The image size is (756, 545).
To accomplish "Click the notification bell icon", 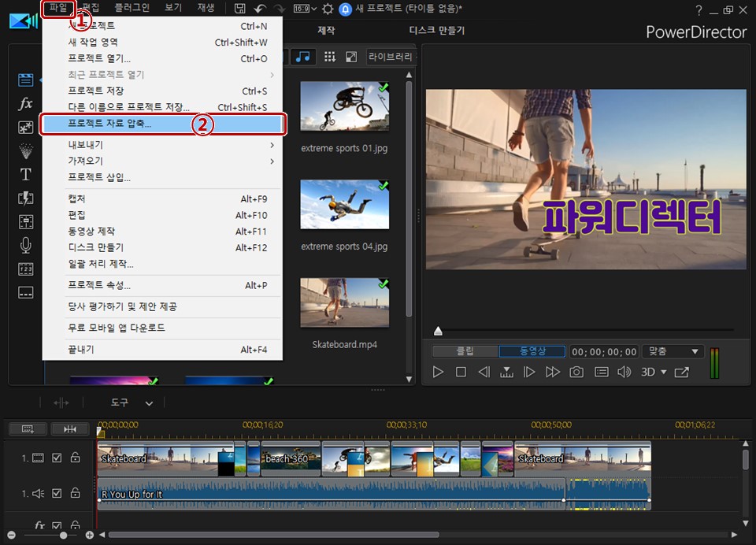I will [x=345, y=9].
